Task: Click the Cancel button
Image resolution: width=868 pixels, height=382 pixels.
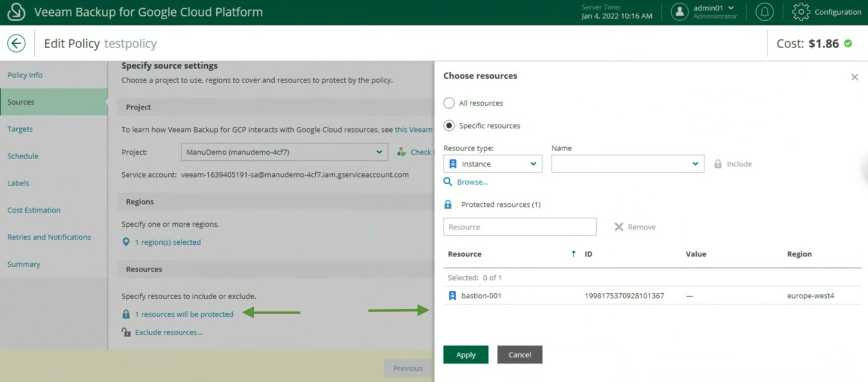Action: coord(520,354)
